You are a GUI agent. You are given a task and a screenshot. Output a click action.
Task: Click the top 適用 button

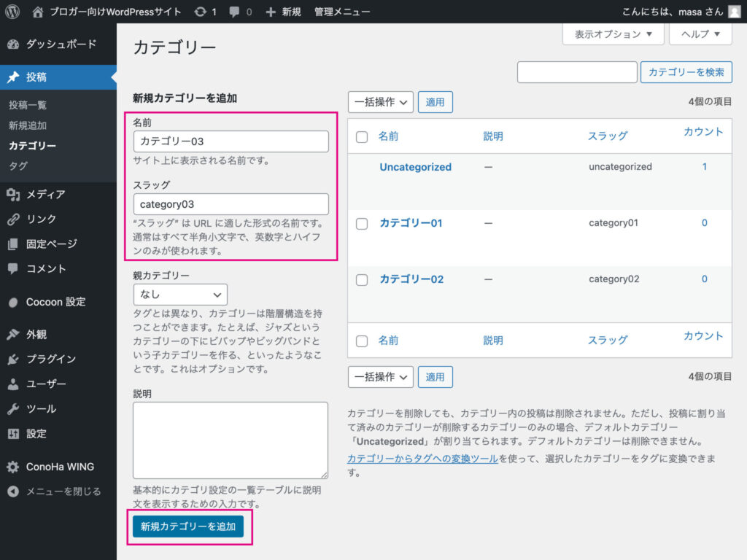tap(435, 102)
